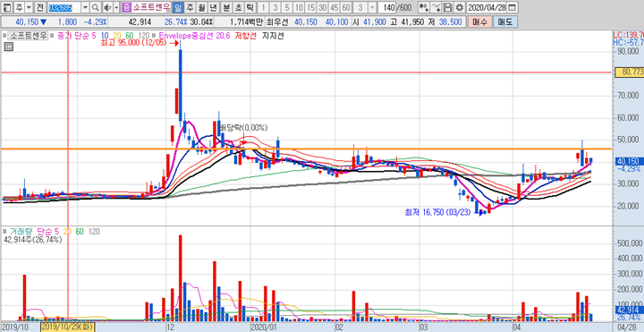
Task: Click the 배당락(0,00%) annotation label
Action: tap(243, 128)
